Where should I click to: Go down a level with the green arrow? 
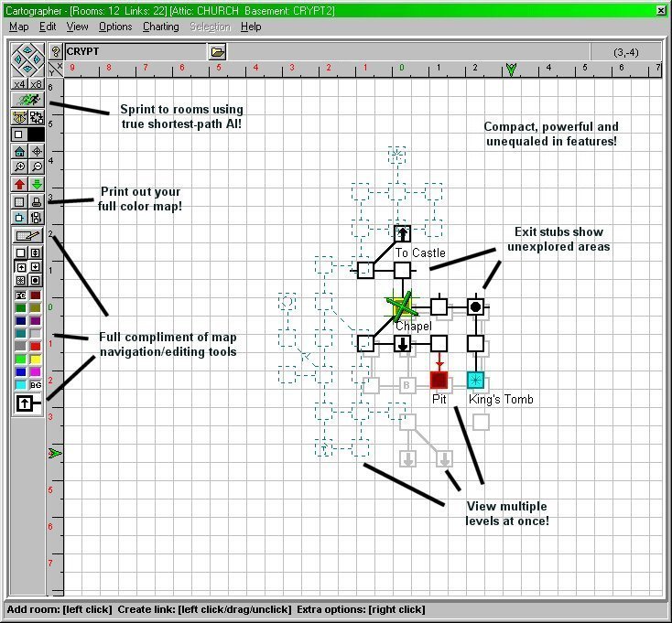click(37, 184)
